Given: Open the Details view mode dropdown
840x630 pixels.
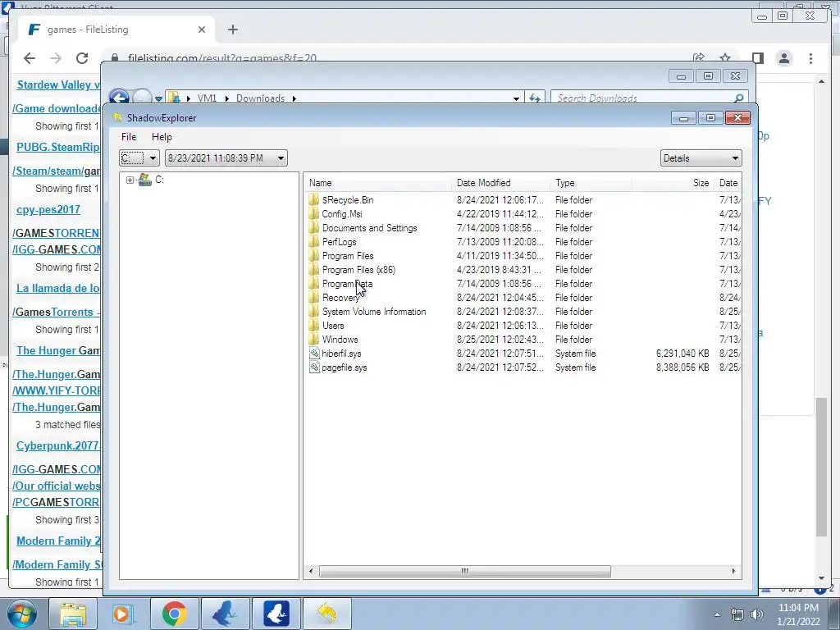Looking at the screenshot, I should point(701,158).
